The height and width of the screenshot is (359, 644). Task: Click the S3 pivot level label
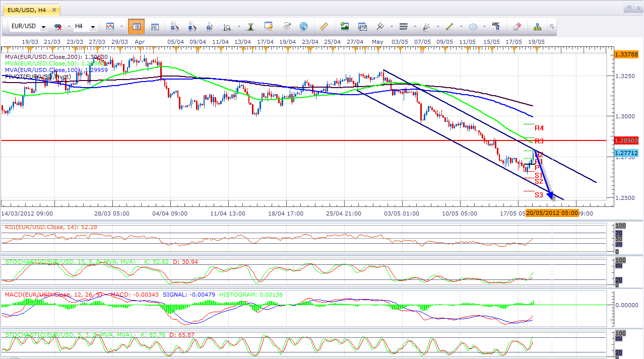[539, 195]
